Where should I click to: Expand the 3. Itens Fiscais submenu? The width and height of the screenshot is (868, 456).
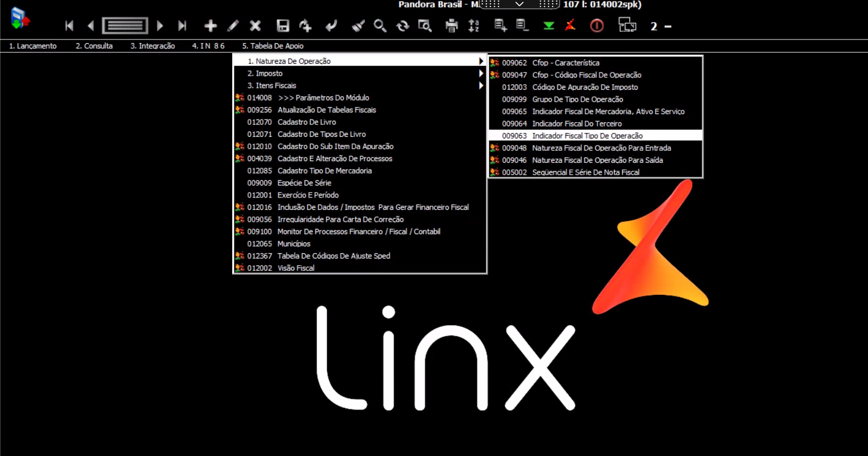click(x=360, y=85)
